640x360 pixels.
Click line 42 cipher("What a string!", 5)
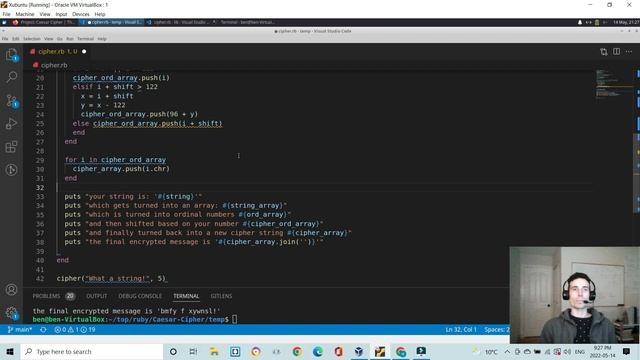pyautogui.click(x=111, y=279)
